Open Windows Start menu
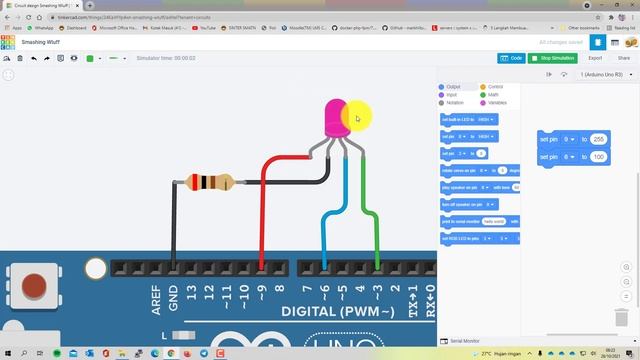 point(7,353)
